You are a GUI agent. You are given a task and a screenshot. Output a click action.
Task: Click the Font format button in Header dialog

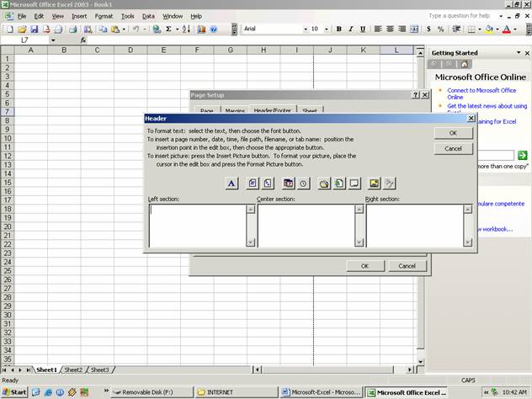pyautogui.click(x=231, y=184)
